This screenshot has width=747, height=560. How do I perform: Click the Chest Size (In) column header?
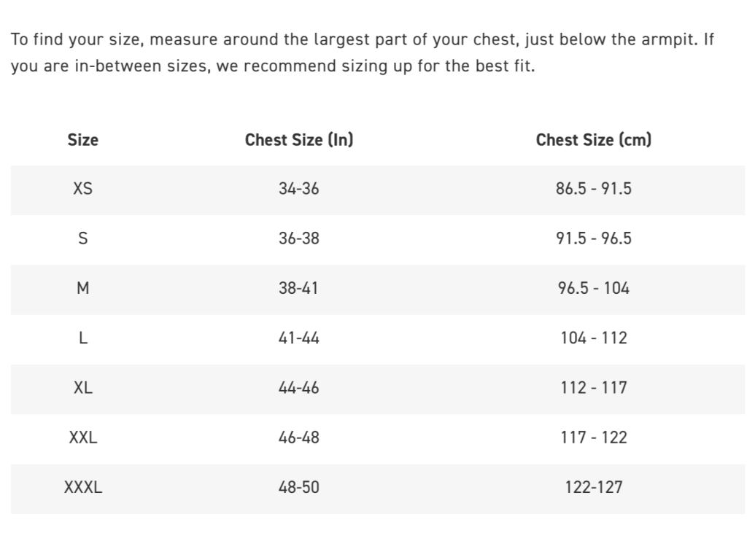[299, 140]
